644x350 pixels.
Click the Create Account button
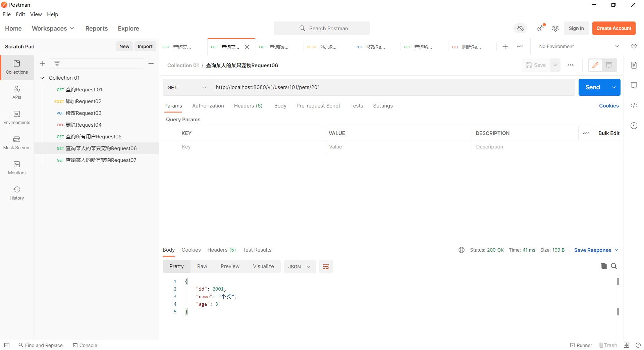(x=614, y=28)
